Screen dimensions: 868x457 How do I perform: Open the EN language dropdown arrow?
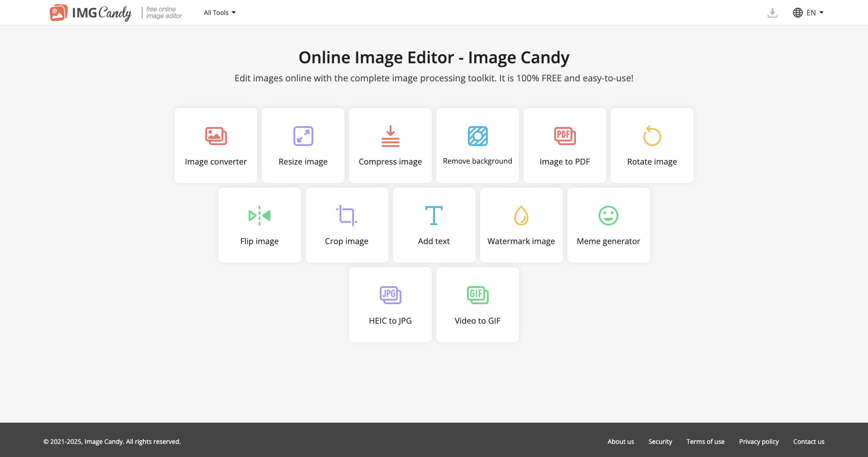click(x=821, y=13)
